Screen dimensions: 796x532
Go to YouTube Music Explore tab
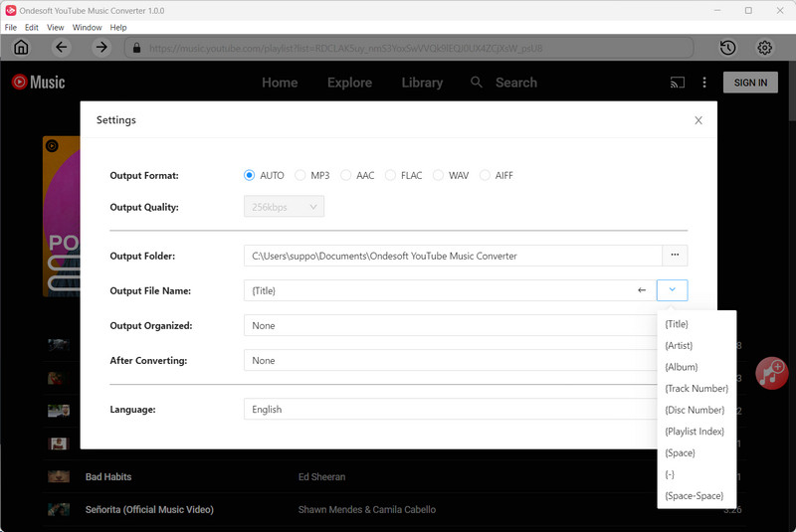point(350,83)
